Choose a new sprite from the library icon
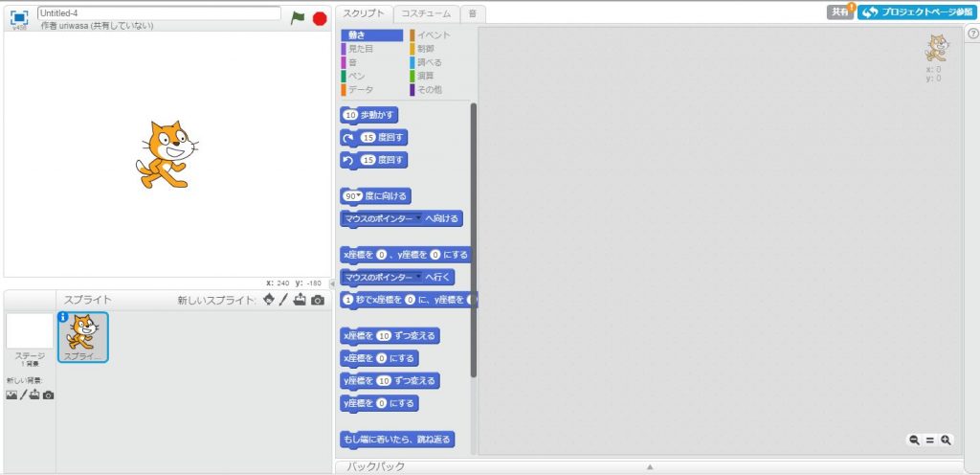Screen dimensions: 980x475 pos(269,300)
